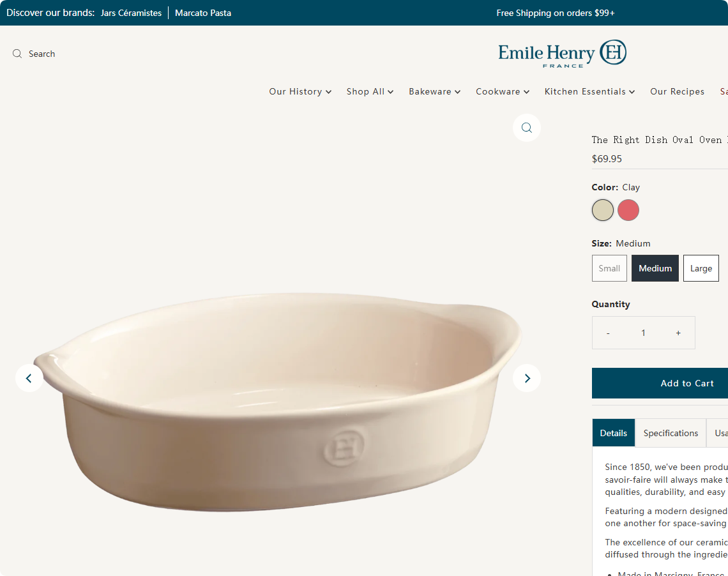Click the quantity input field

pyautogui.click(x=643, y=333)
